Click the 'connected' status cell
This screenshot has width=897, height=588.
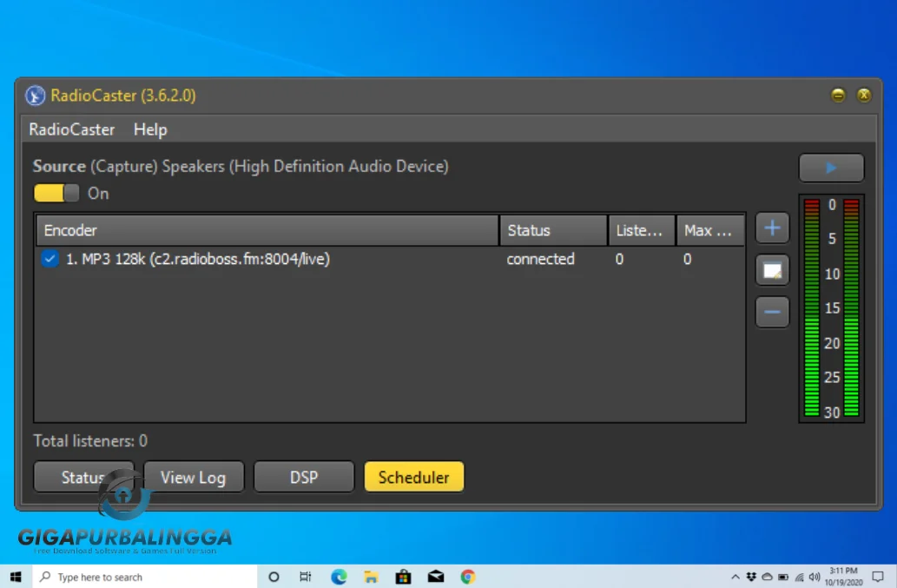(540, 259)
